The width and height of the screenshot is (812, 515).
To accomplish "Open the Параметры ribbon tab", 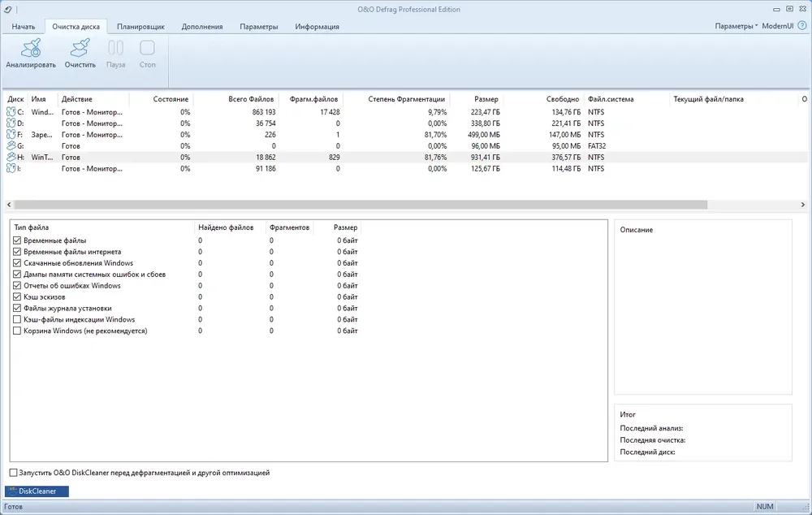I will click(258, 27).
